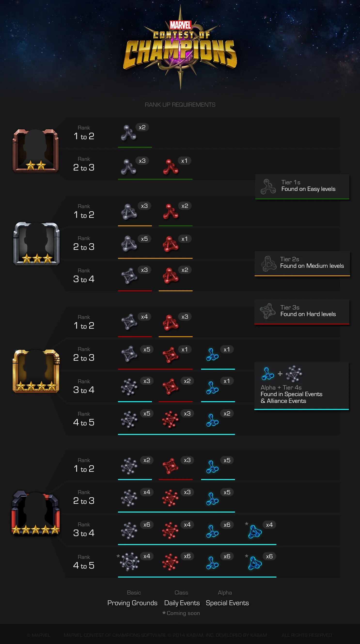
Task: Click the Special Events label
Action: click(x=227, y=603)
